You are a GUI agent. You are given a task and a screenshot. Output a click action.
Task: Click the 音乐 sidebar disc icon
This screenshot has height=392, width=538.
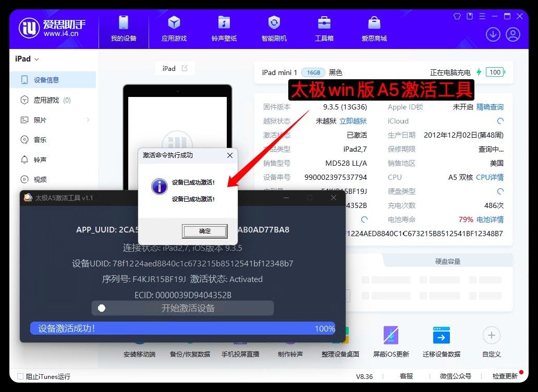click(x=25, y=140)
